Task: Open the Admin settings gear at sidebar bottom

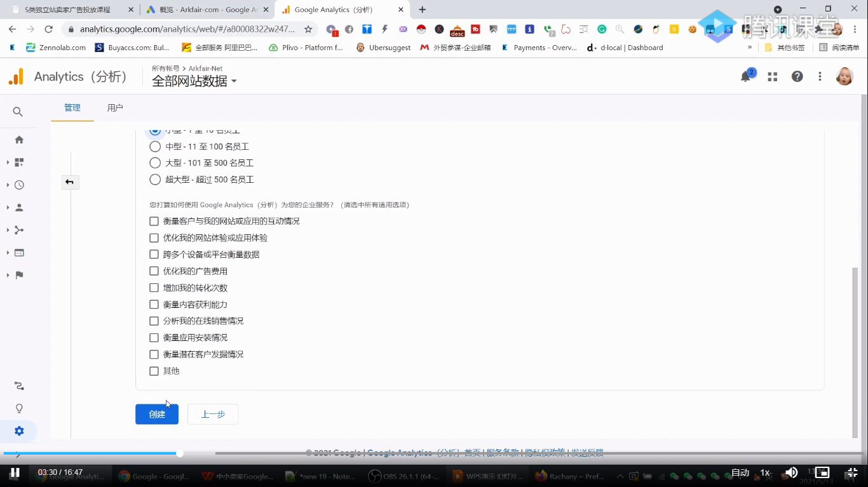Action: pyautogui.click(x=18, y=430)
